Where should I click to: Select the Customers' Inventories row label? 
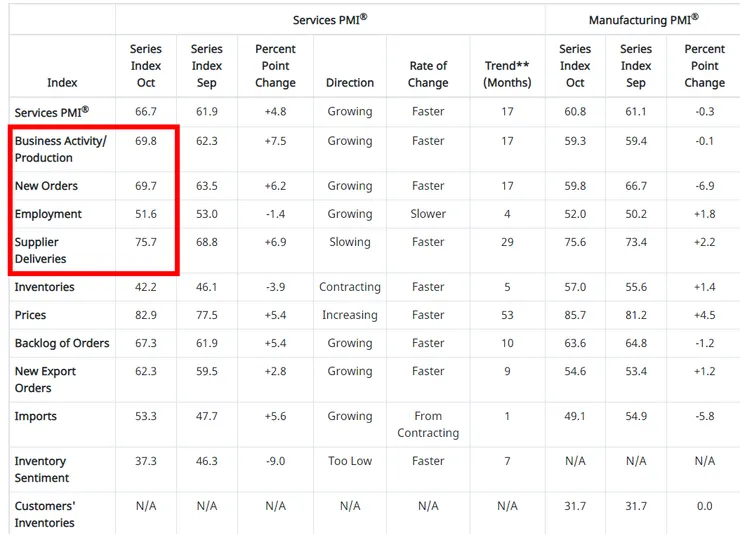tap(45, 514)
